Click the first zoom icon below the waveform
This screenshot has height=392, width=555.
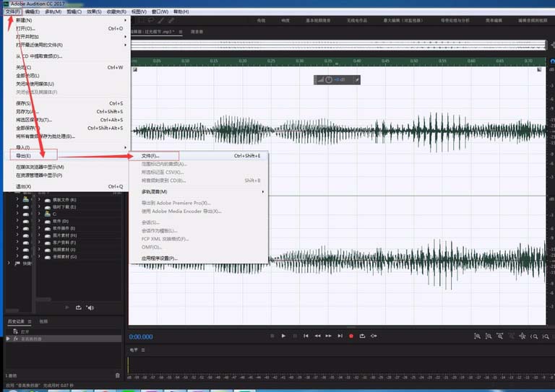477,336
